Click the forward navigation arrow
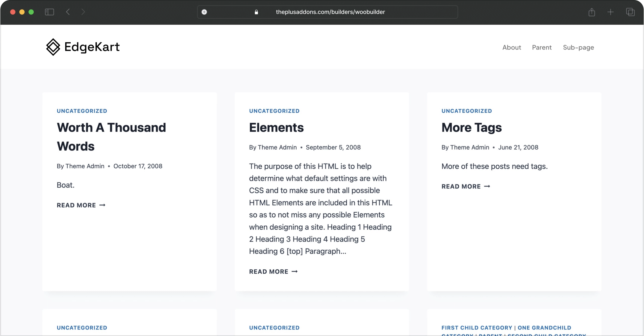 83,12
